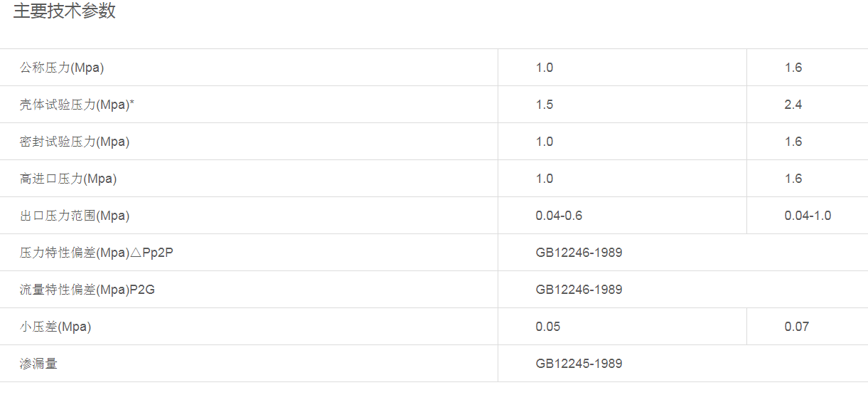Click the 压力特性偏差(Mpa)△Pp2P label

(x=96, y=253)
